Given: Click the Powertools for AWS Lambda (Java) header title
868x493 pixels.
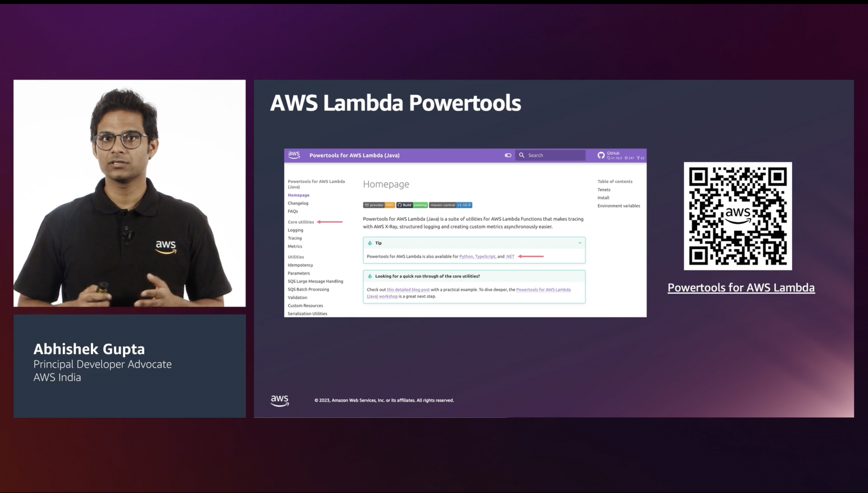Looking at the screenshot, I should coord(354,155).
